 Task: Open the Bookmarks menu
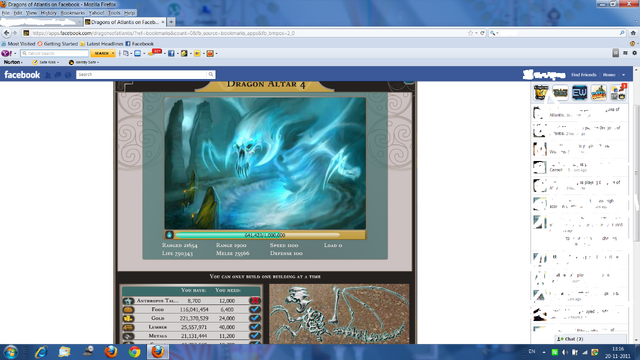(x=73, y=13)
